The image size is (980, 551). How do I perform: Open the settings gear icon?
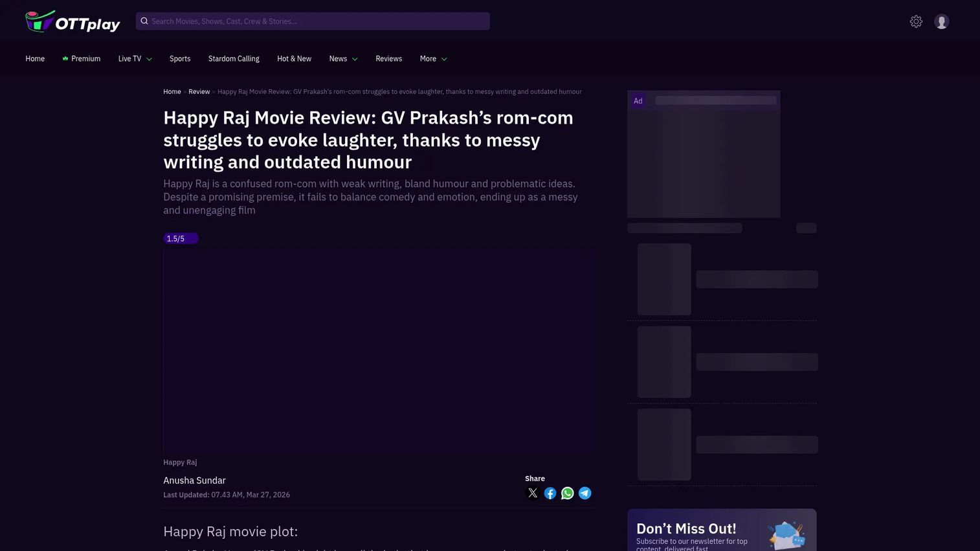(x=916, y=21)
